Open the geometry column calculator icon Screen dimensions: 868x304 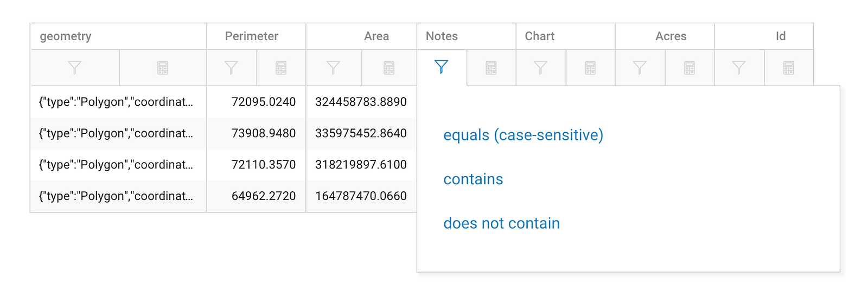(163, 68)
